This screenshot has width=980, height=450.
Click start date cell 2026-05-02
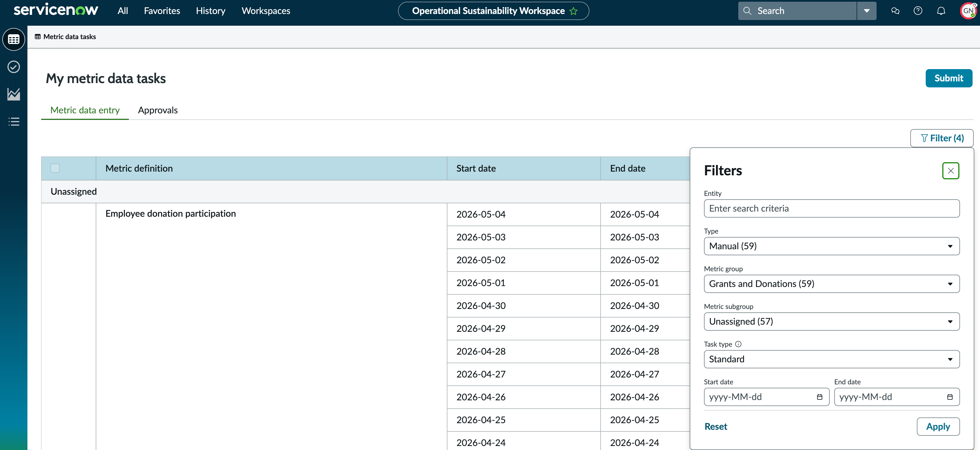(x=523, y=260)
